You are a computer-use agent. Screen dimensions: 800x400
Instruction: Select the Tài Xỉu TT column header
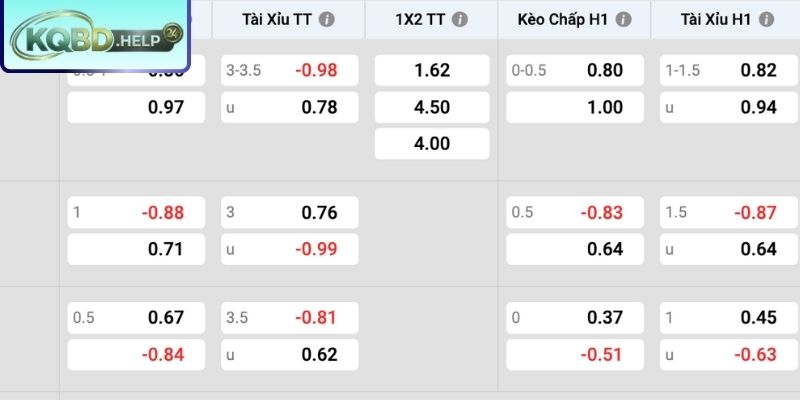coord(288,19)
